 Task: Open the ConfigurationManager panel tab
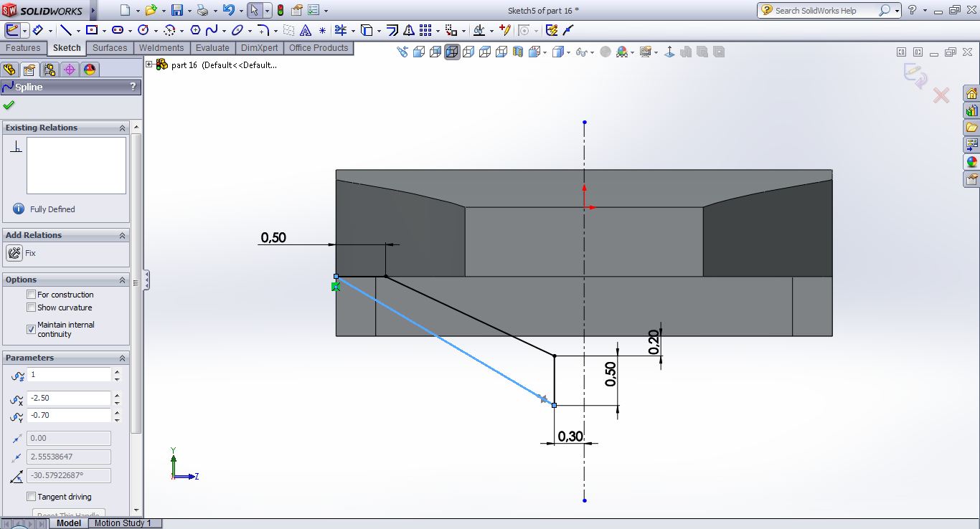click(49, 70)
